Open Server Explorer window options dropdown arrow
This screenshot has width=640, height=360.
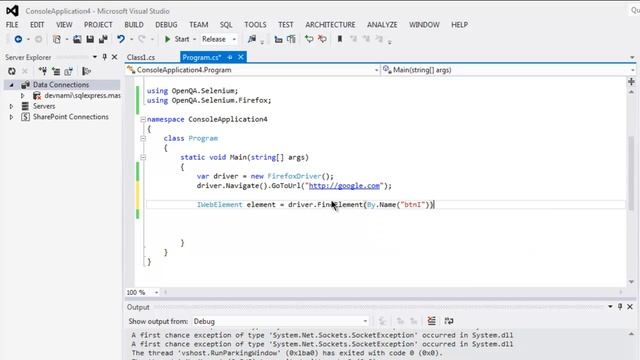[x=95, y=57]
